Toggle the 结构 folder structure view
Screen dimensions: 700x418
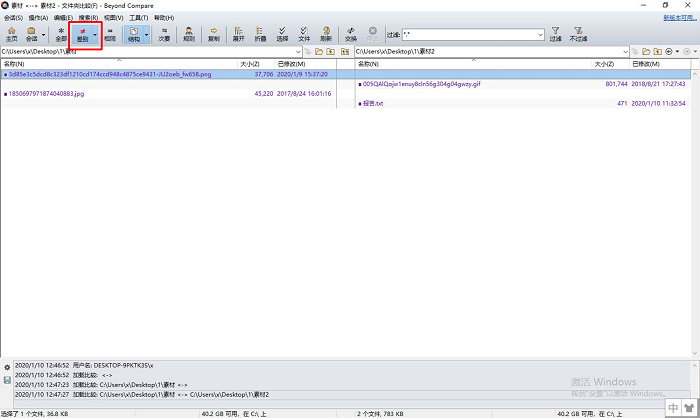134,34
